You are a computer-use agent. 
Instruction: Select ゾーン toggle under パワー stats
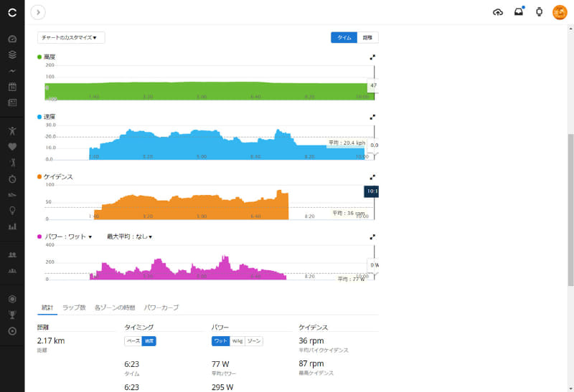(x=254, y=341)
